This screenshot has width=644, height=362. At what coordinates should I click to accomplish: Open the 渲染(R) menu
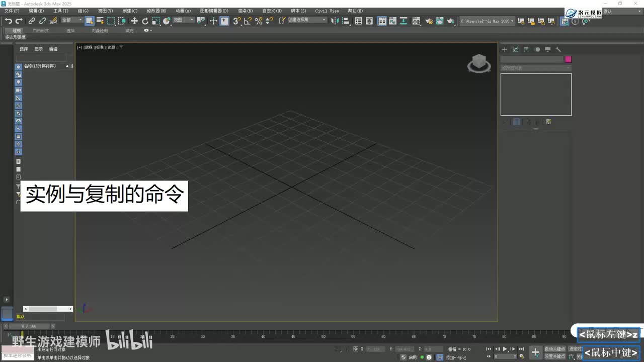246,11
